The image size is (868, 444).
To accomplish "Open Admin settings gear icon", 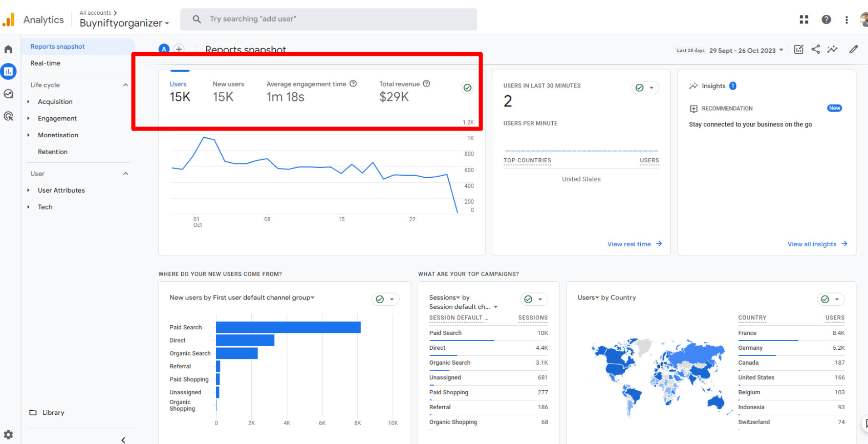I will pos(8,435).
